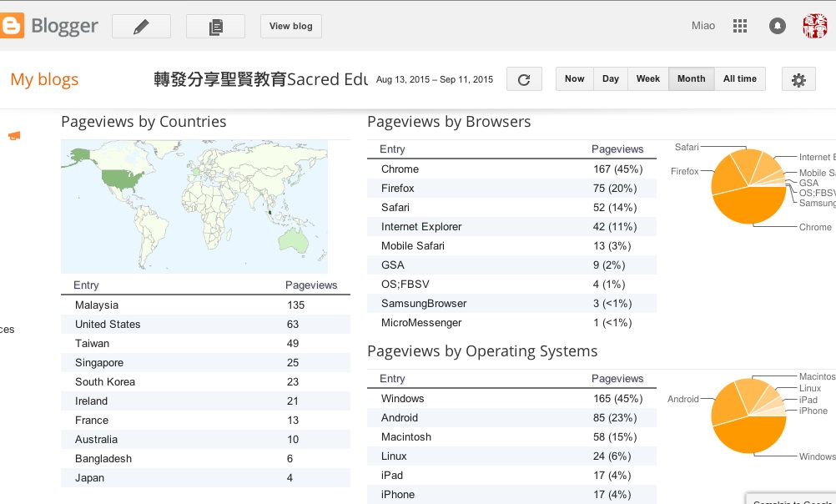Click Macintosh operating system row in table

click(511, 436)
